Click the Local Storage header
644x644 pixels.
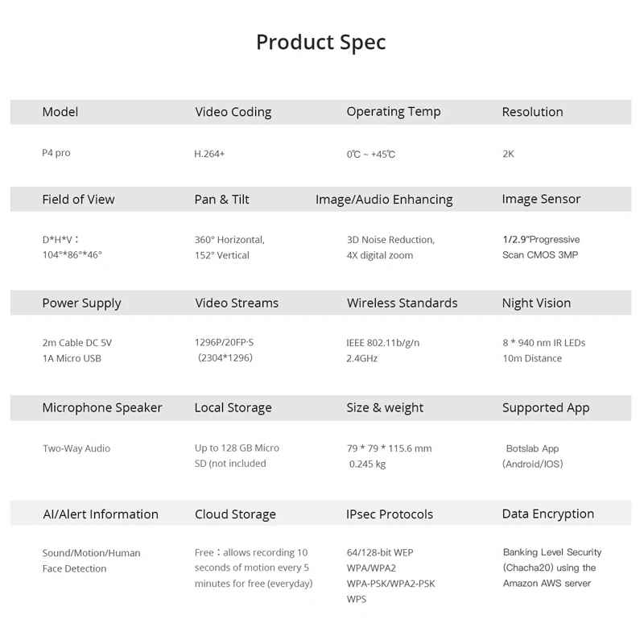tap(233, 408)
